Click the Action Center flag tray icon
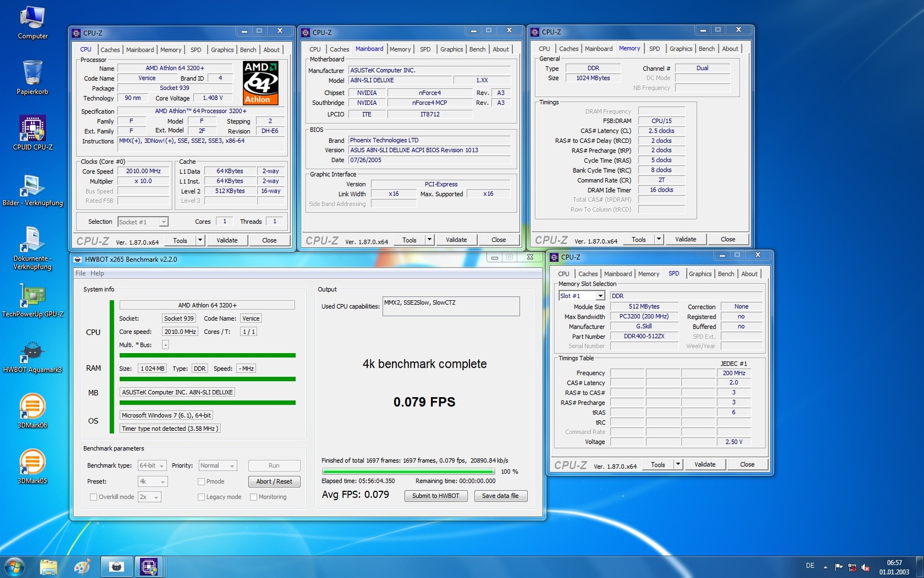Screen dimensions: 924x578 point(838,567)
